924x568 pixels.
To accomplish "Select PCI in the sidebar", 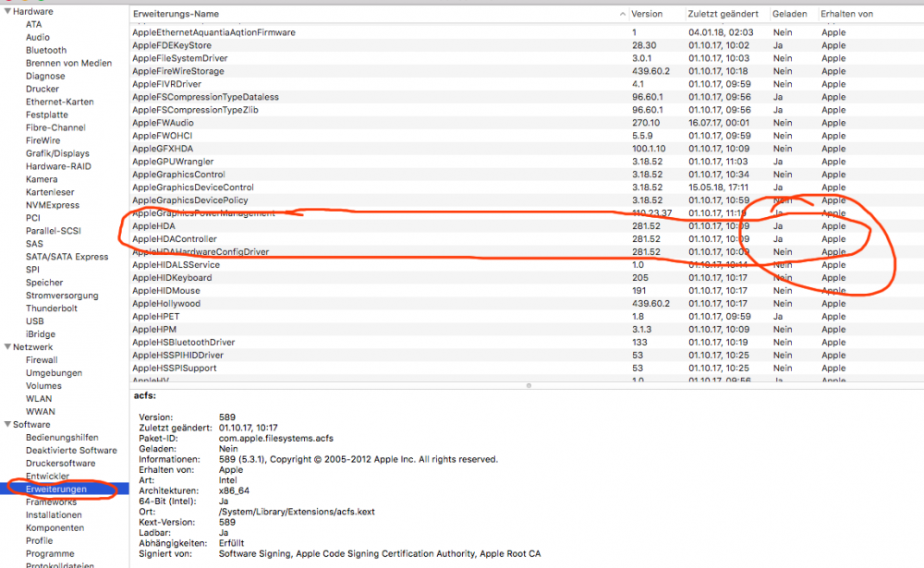I will point(32,218).
